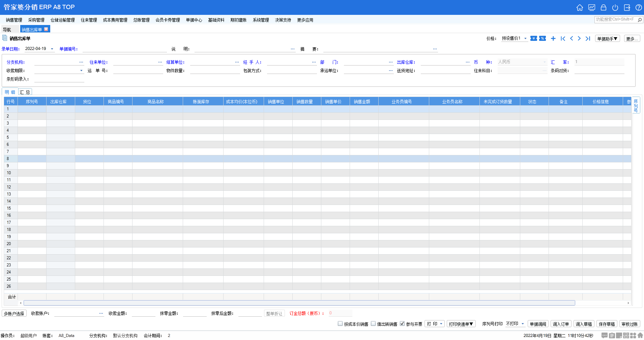Open 采购管理 menu
644x340 pixels.
[36, 20]
